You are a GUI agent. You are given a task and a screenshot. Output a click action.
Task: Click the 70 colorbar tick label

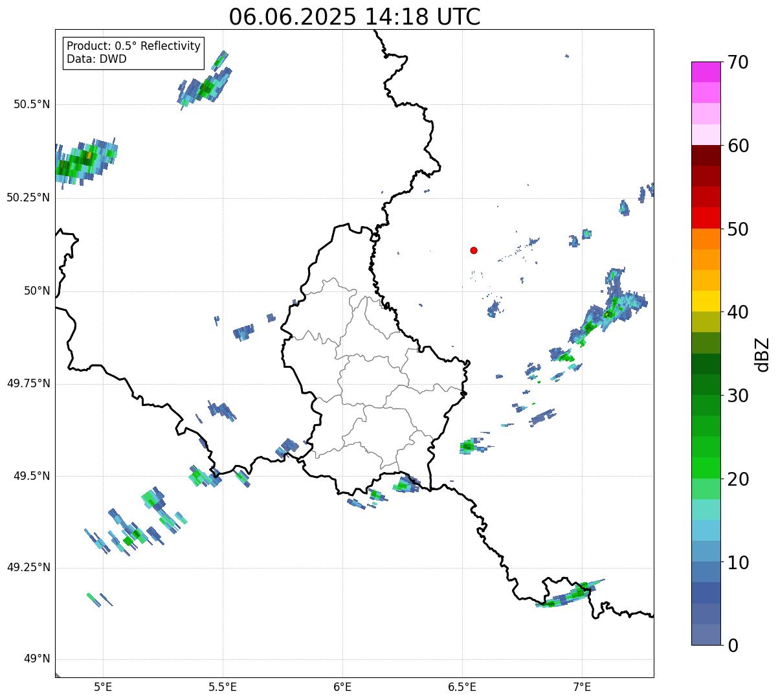(738, 62)
